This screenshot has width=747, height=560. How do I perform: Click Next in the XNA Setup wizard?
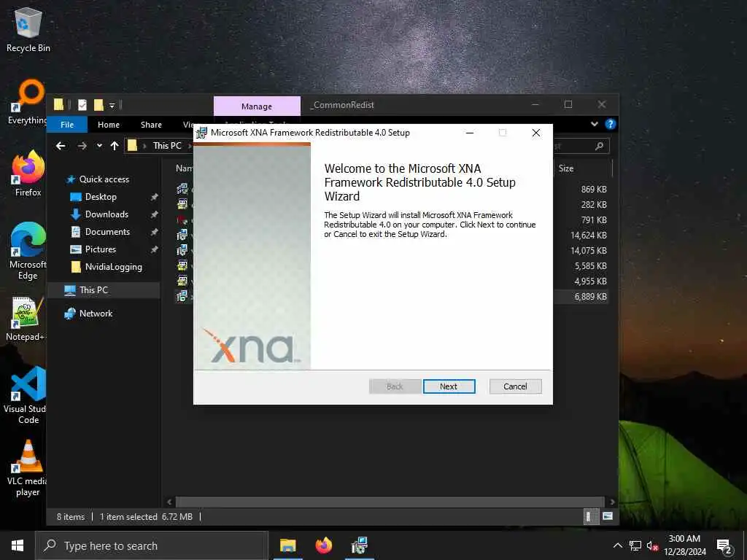449,386
